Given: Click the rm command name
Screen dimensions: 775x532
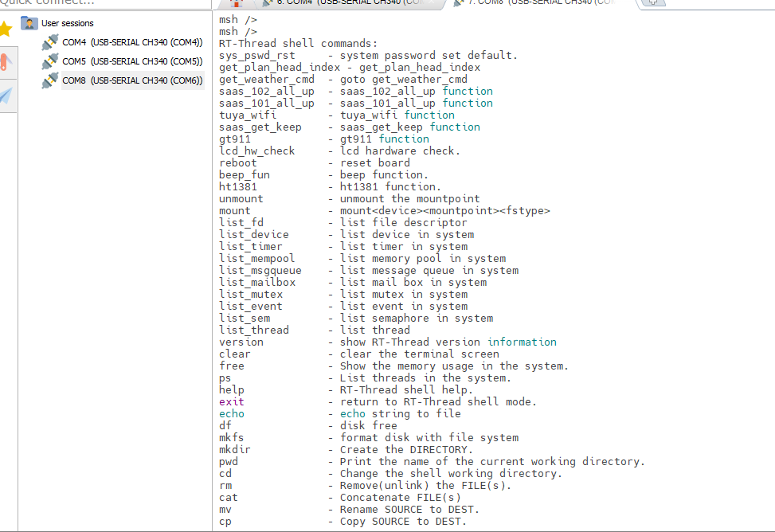Looking at the screenshot, I should 225,486.
